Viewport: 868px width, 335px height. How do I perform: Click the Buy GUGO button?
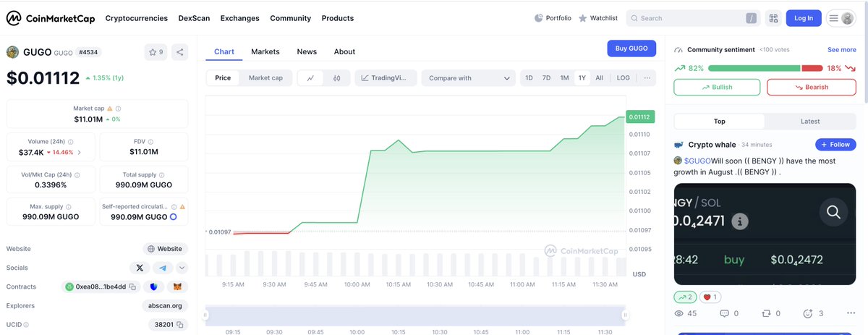point(631,48)
